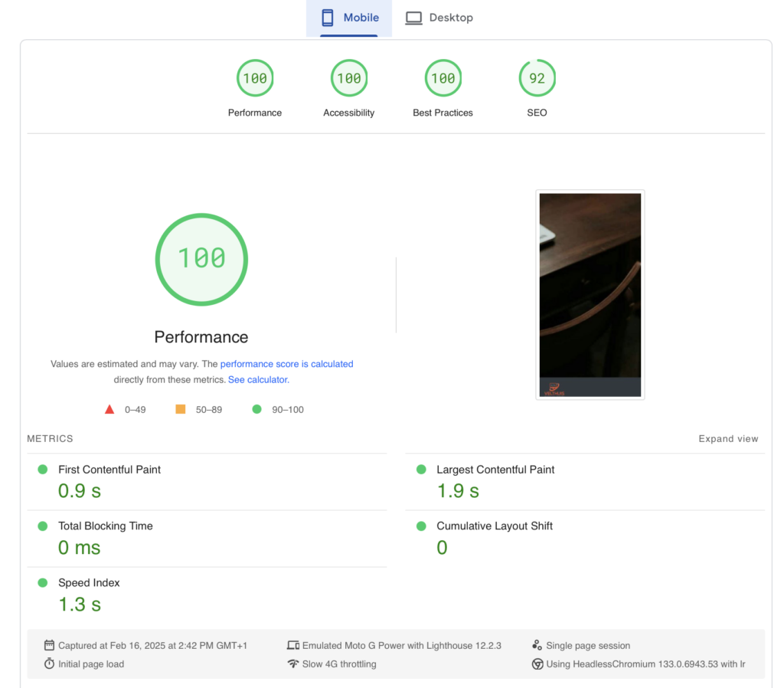The image size is (784, 688).
Task: Click the 0.9 s FCP value
Action: [x=80, y=491]
